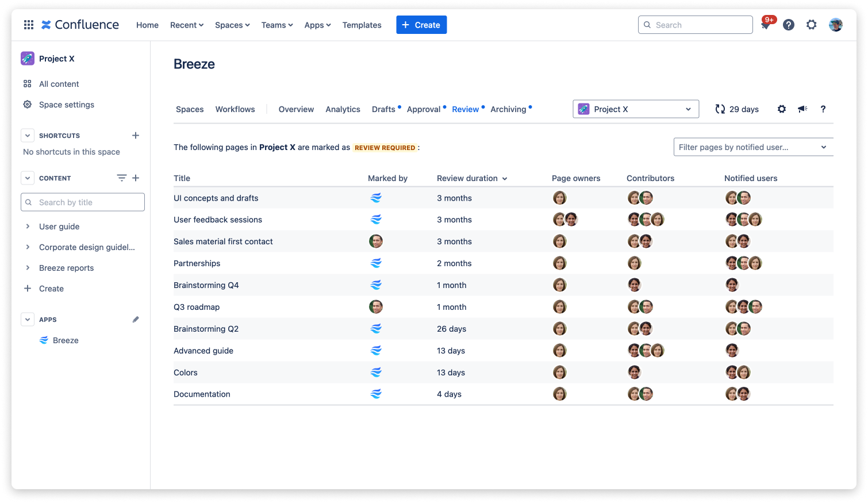868x503 pixels.
Task: Click the '26 days' duration cell
Action: point(451,329)
